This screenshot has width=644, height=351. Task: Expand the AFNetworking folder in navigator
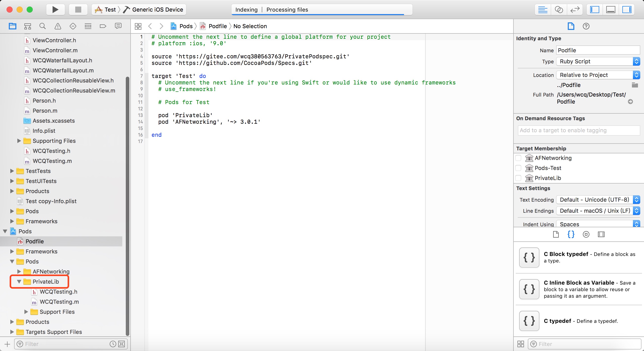click(19, 272)
